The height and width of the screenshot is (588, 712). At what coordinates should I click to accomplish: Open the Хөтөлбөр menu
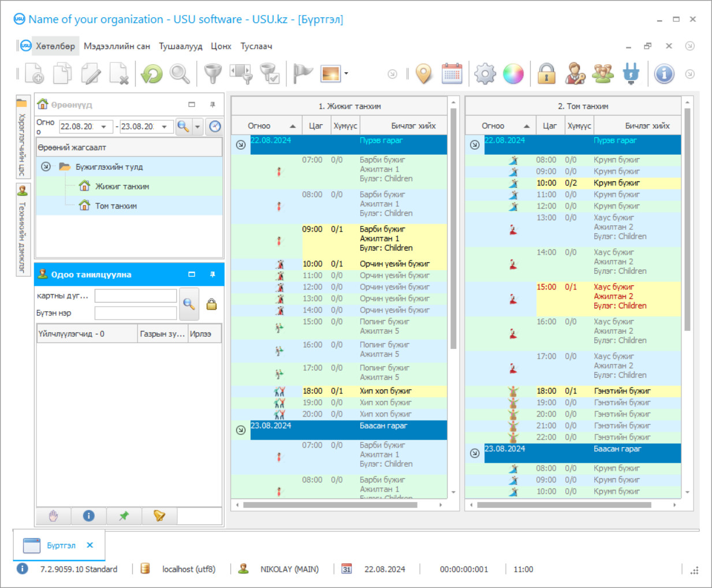point(55,46)
